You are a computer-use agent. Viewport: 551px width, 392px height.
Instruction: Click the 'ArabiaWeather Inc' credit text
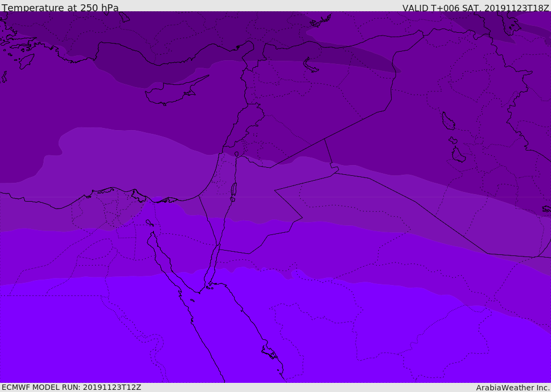pos(513,388)
